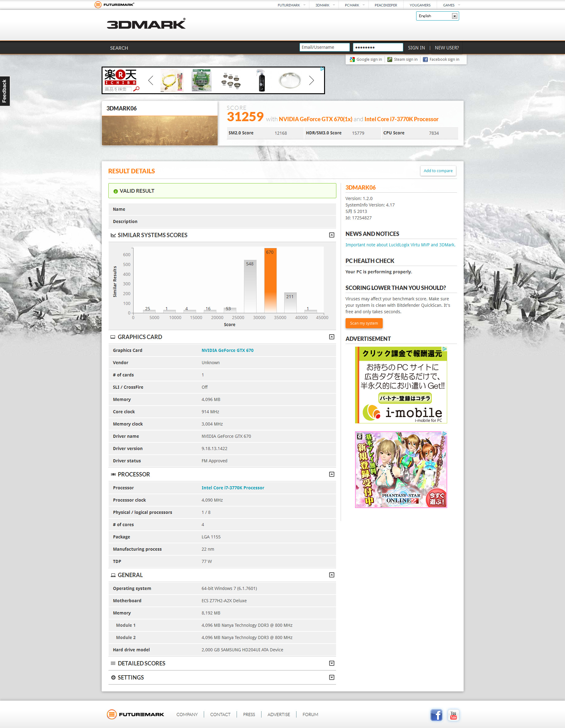Viewport: 565px width, 728px height.
Task: Click the Email/Username input field
Action: point(324,47)
